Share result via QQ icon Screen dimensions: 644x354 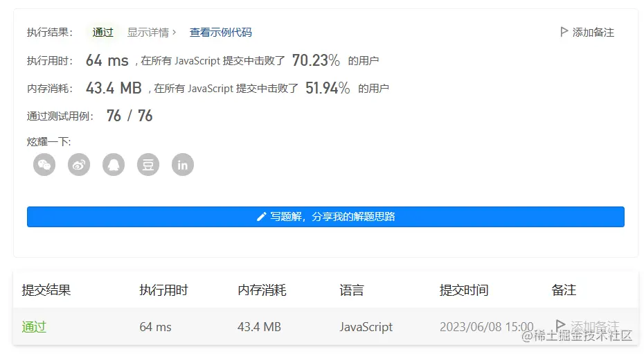point(114,165)
